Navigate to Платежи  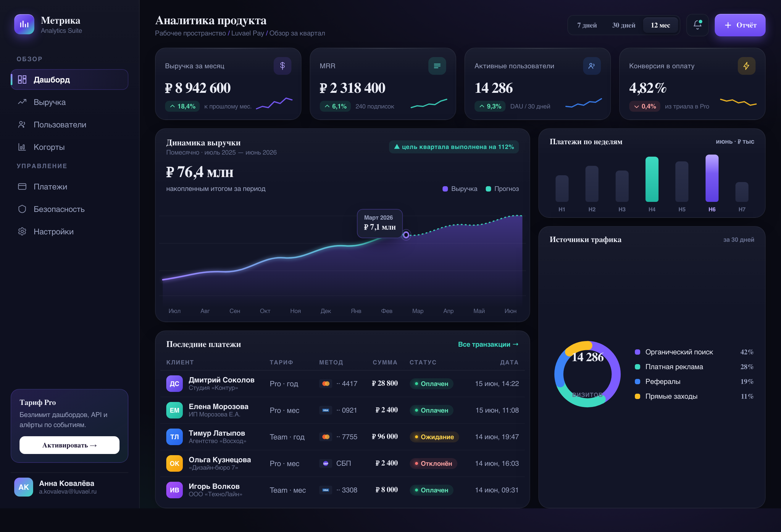click(x=70, y=186)
